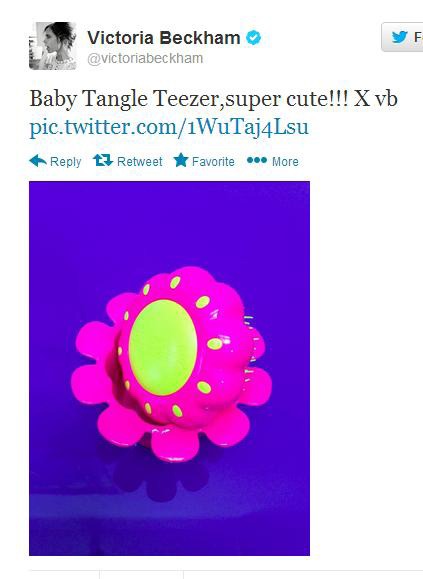Click the Twitter bird follow icon
The height and width of the screenshot is (579, 423).
399,37
